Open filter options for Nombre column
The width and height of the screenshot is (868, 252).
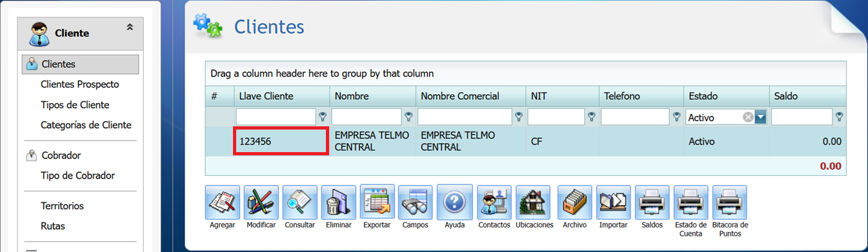(x=409, y=117)
